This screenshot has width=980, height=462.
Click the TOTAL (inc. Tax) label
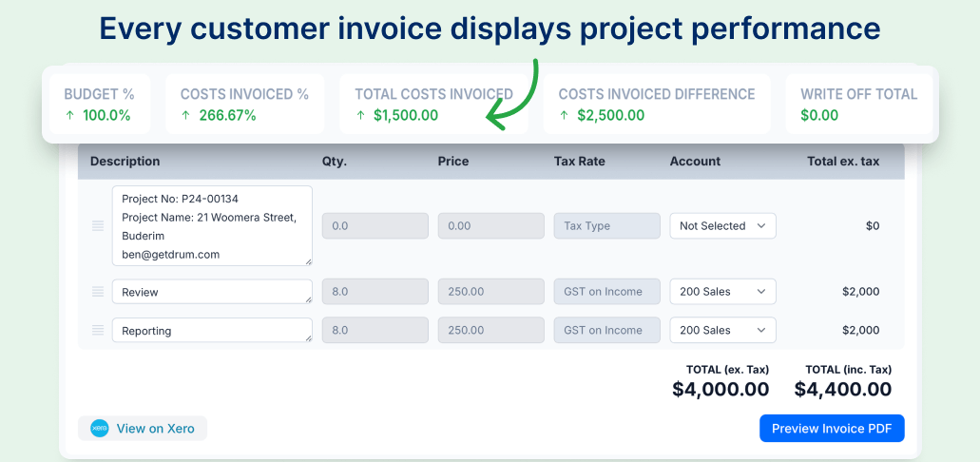click(x=849, y=370)
